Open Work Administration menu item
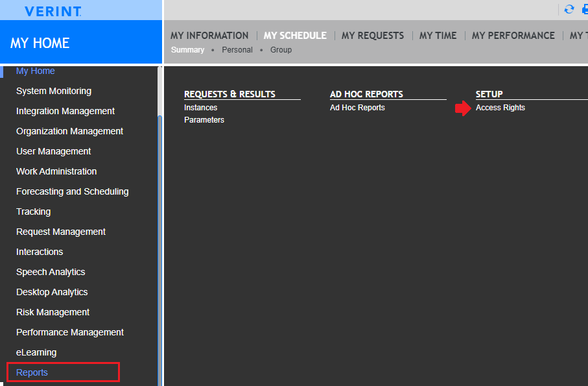The height and width of the screenshot is (386, 588). coord(56,171)
